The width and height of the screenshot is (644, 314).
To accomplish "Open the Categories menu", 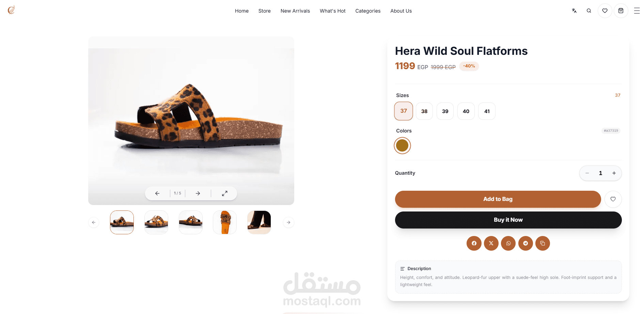I will pyautogui.click(x=368, y=11).
